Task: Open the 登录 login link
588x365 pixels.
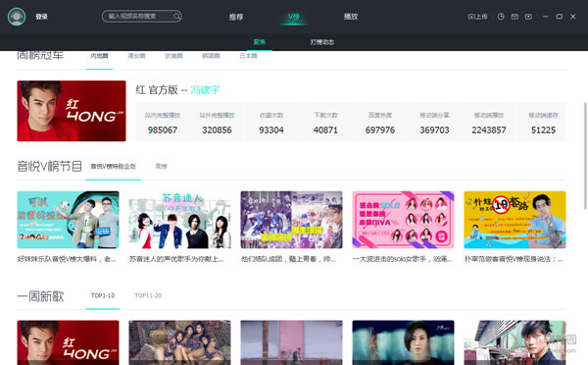Action: click(41, 17)
